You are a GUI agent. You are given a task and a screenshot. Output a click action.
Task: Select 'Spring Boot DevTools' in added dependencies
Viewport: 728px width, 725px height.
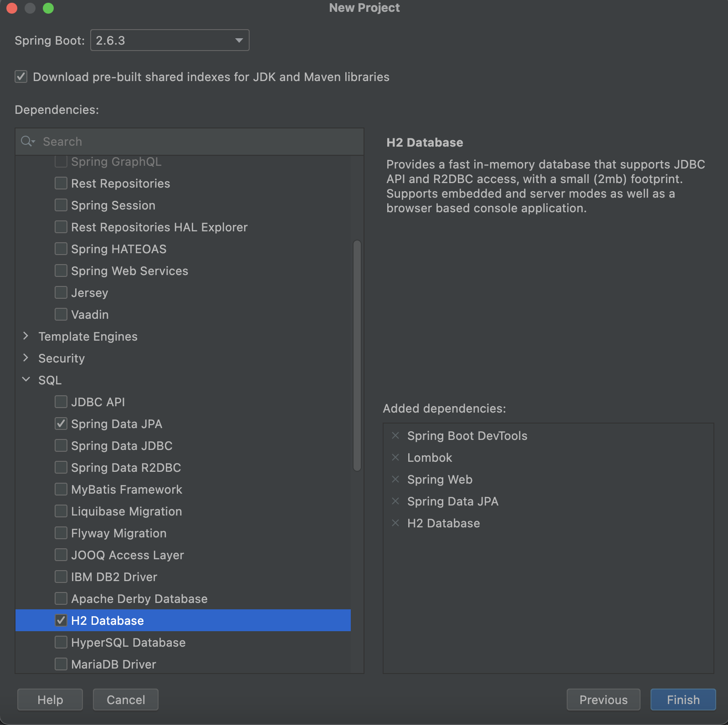pyautogui.click(x=467, y=436)
